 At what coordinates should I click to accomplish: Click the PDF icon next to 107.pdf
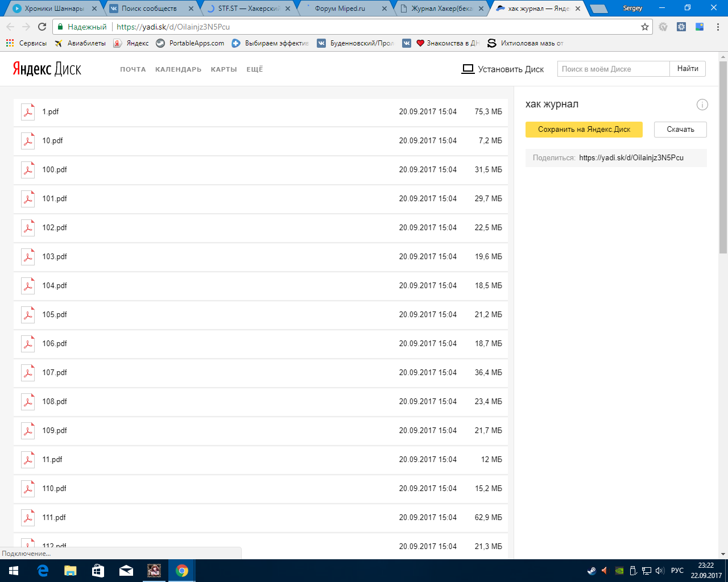click(28, 373)
